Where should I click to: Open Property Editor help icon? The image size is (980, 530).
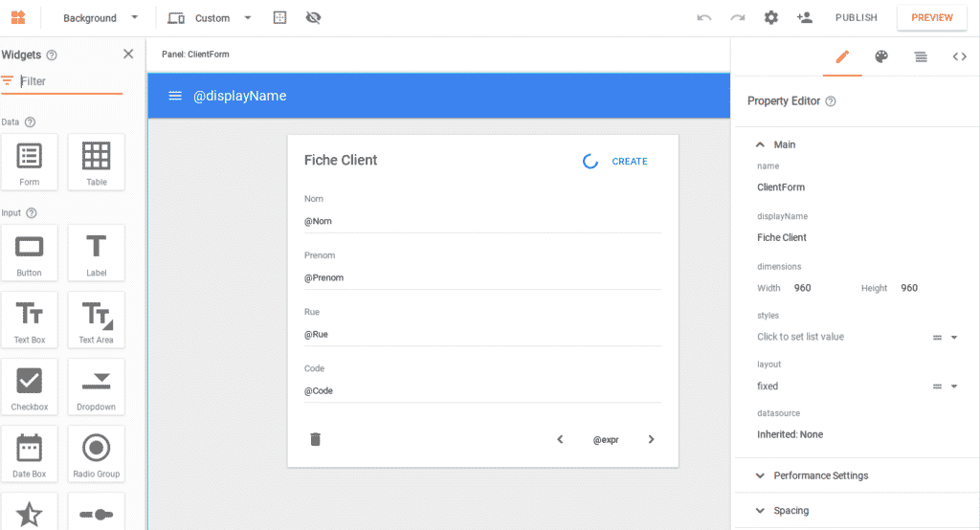pos(831,101)
